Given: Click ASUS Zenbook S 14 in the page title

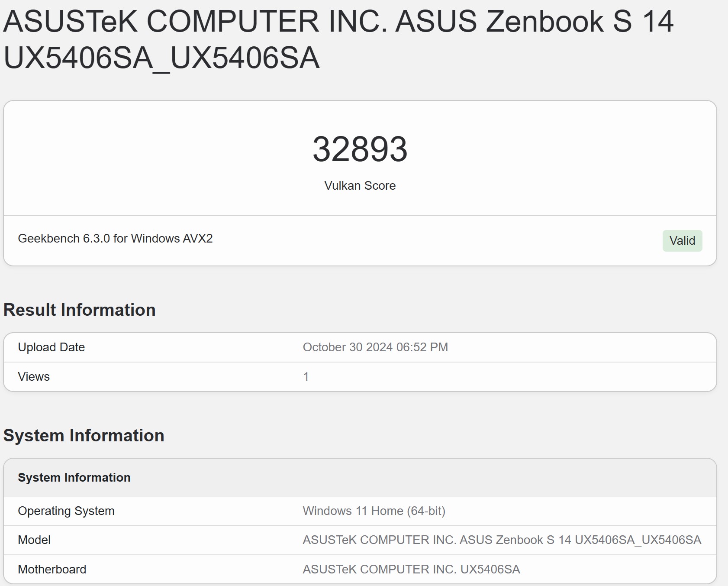Looking at the screenshot, I should 535,22.
